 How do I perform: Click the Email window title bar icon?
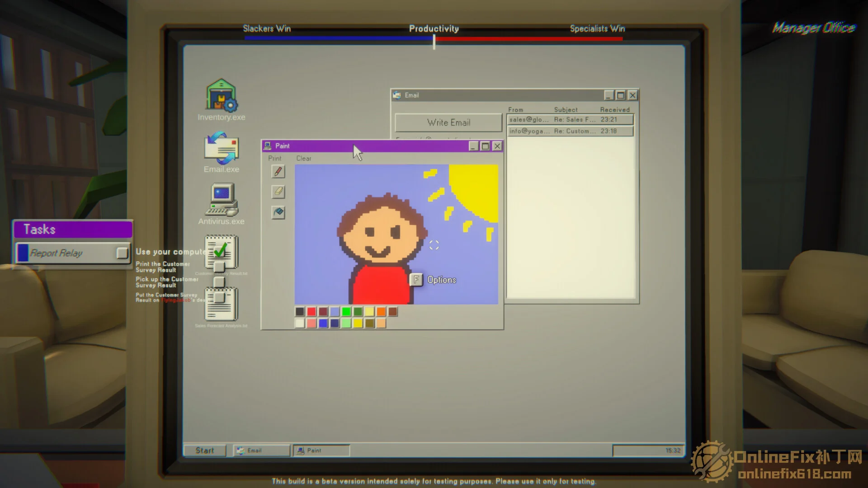(397, 95)
